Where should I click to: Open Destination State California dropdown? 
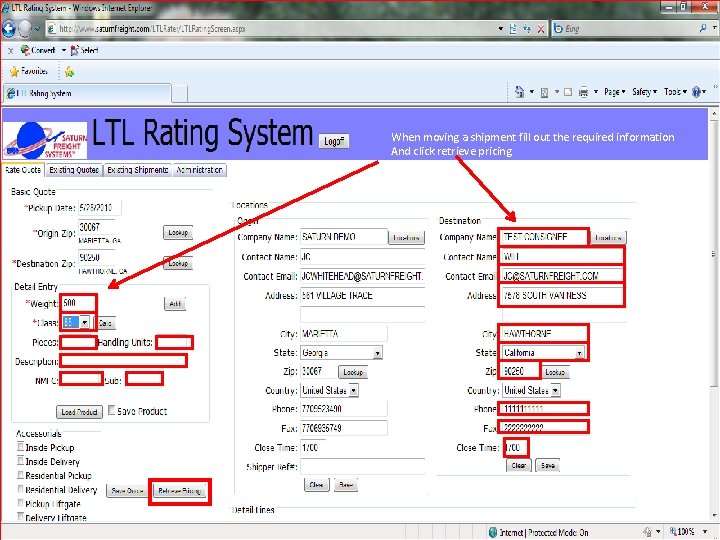coord(579,353)
